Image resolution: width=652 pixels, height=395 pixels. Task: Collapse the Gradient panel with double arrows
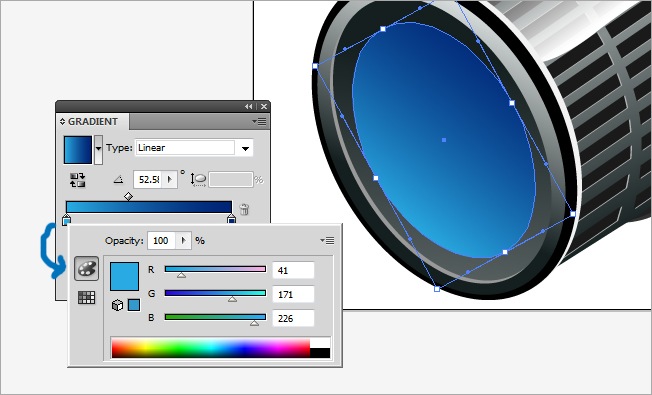click(x=249, y=106)
